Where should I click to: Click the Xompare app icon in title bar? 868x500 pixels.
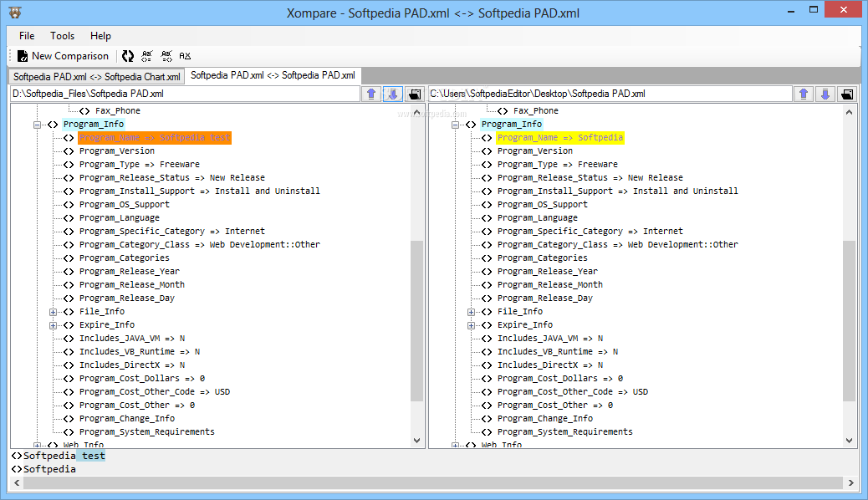coord(15,13)
